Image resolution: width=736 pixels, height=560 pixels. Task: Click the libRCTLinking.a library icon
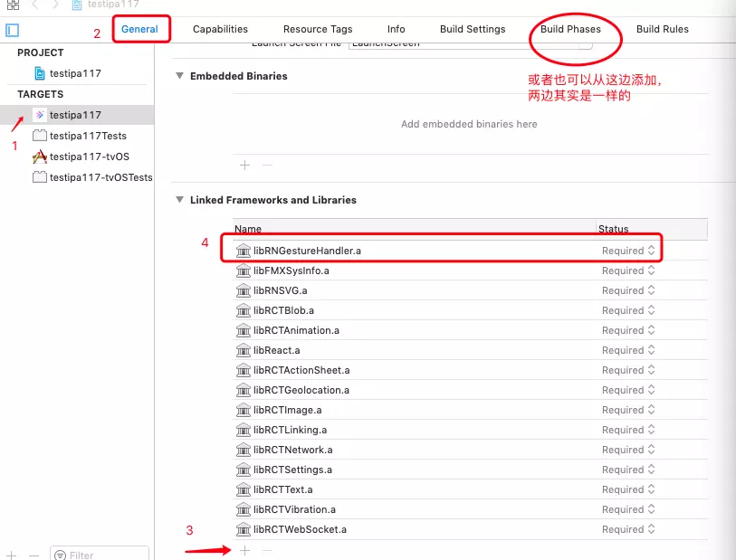pos(244,430)
